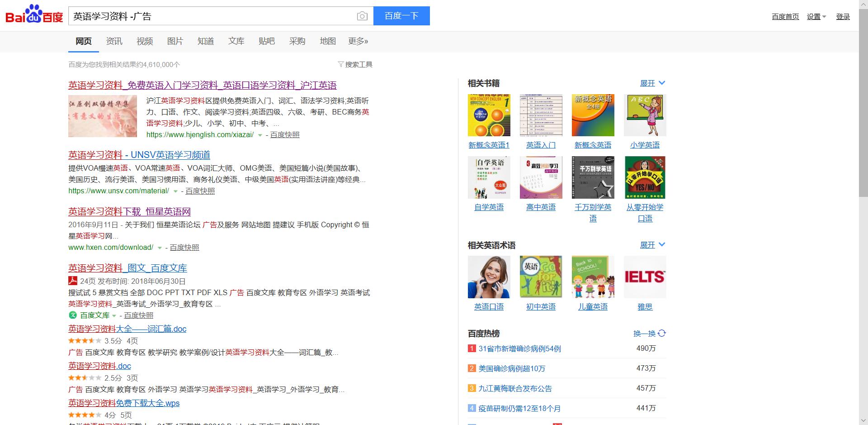Switch to the 图片 tab

click(x=175, y=41)
